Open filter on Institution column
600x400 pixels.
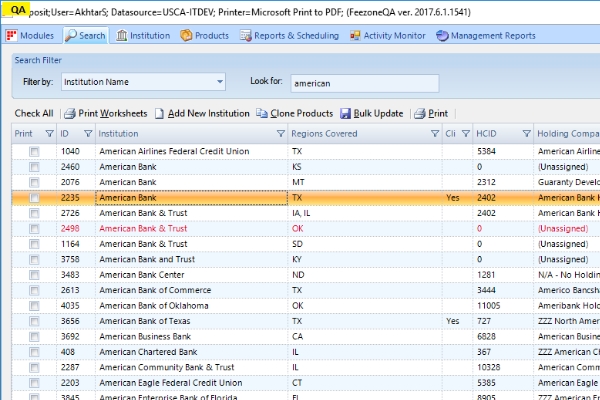281,134
